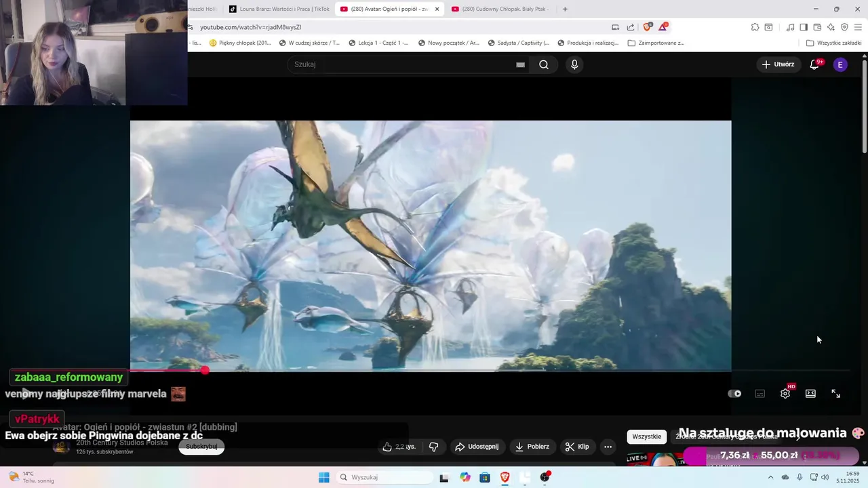Open more actions three-dot menu below video

[608, 447]
